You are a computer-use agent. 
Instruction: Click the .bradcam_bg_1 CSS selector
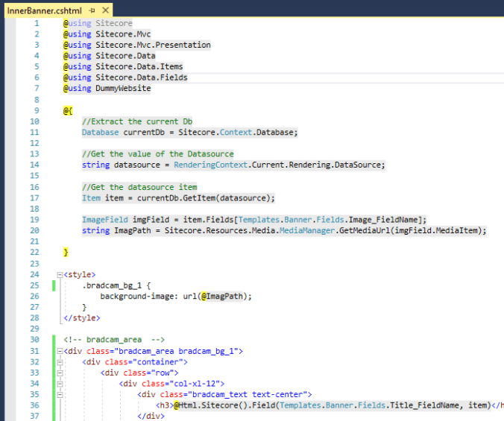(113, 285)
